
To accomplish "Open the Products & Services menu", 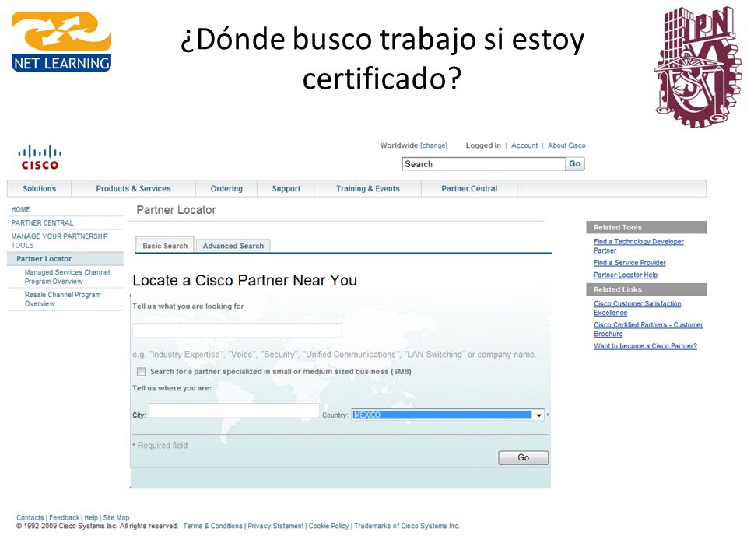I will click(x=133, y=188).
